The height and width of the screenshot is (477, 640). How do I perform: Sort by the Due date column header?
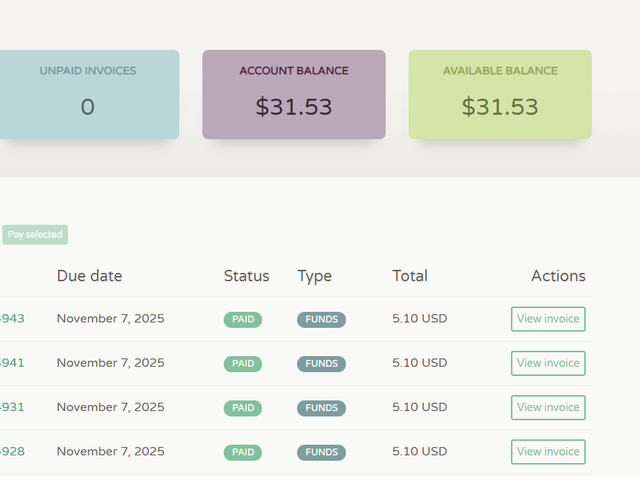[x=89, y=276]
